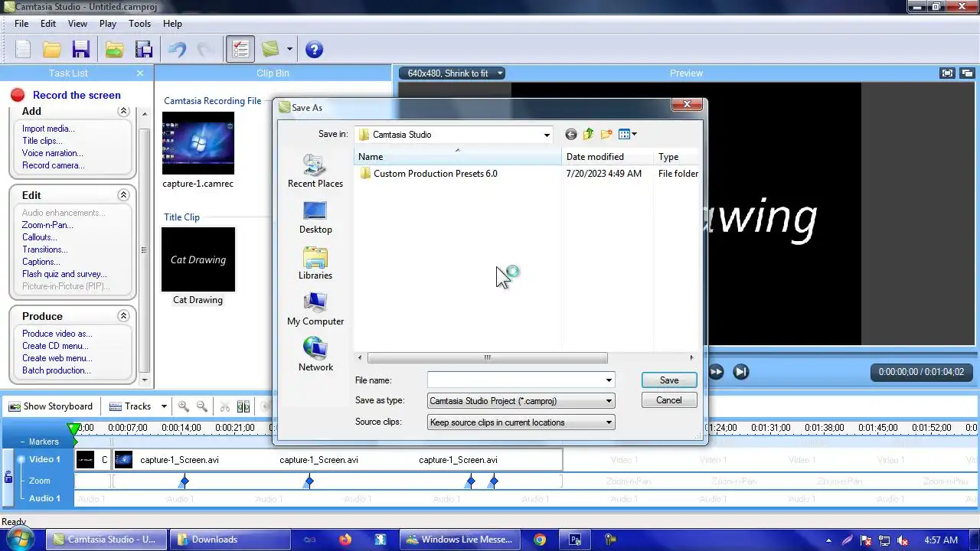
Task: Collapse the Produce section chevron
Action: click(123, 316)
